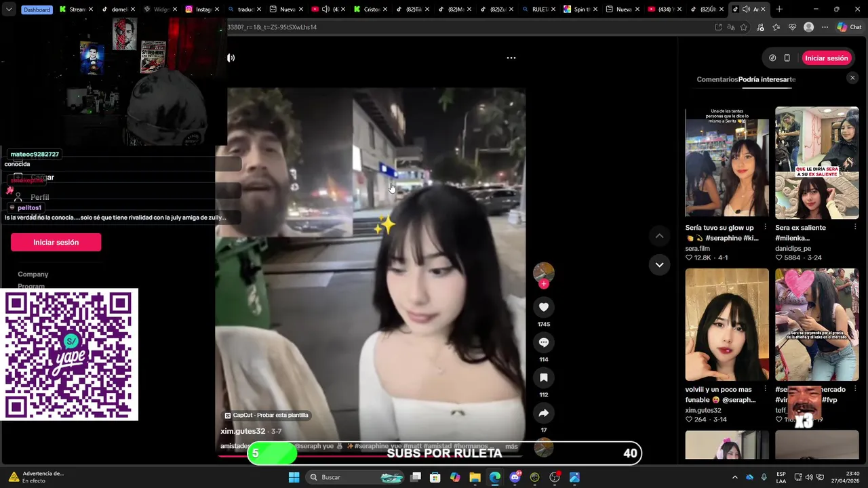Open the three-dots video options menu
The width and height of the screenshot is (868, 488).
tap(511, 58)
